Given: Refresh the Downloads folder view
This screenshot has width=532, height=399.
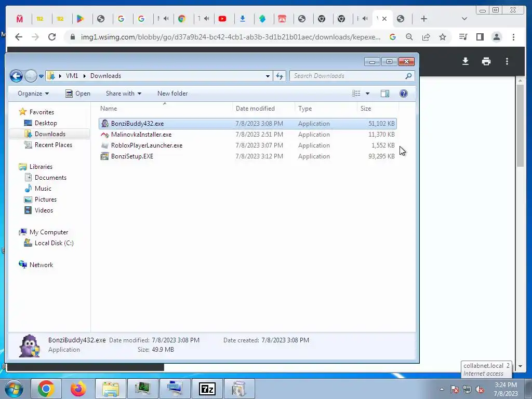Looking at the screenshot, I should click(x=280, y=76).
